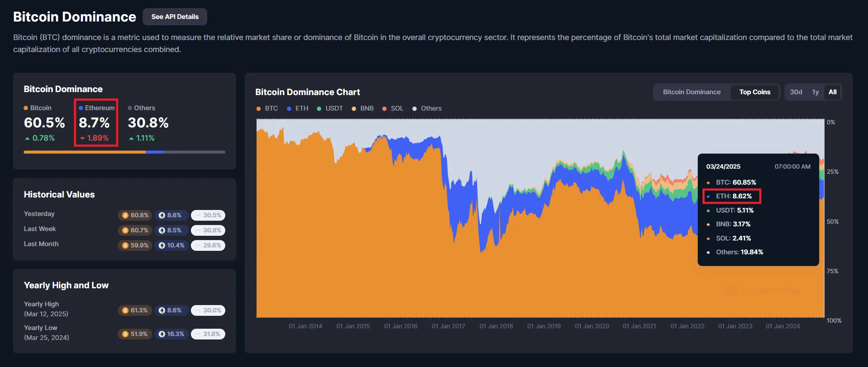The image size is (868, 367).
Task: Select the 1y time range
Action: click(x=815, y=92)
